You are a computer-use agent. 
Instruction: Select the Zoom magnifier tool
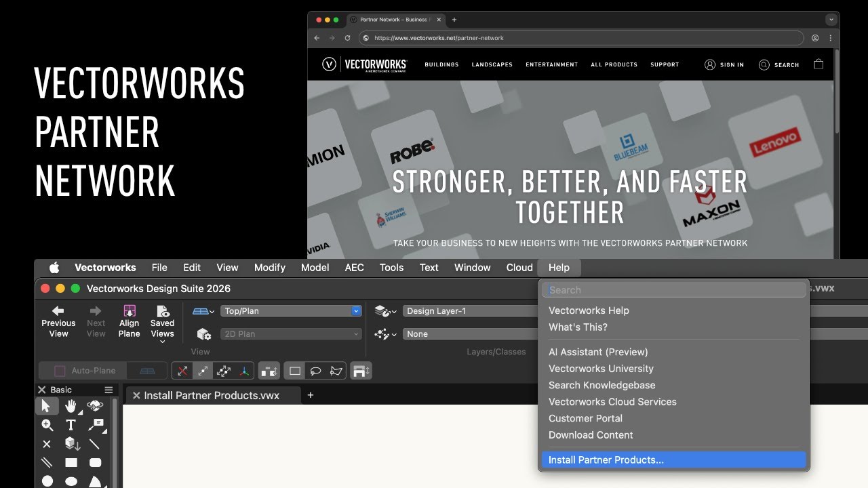[x=47, y=425]
